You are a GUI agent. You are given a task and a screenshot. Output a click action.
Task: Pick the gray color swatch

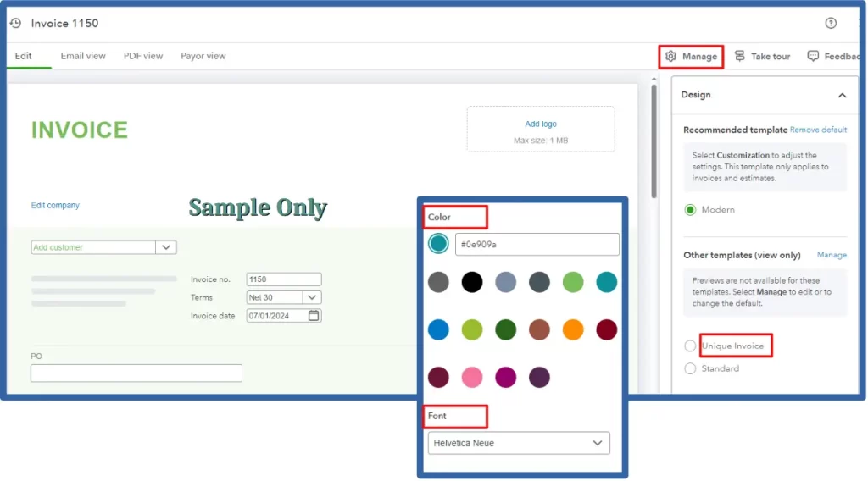coord(438,282)
